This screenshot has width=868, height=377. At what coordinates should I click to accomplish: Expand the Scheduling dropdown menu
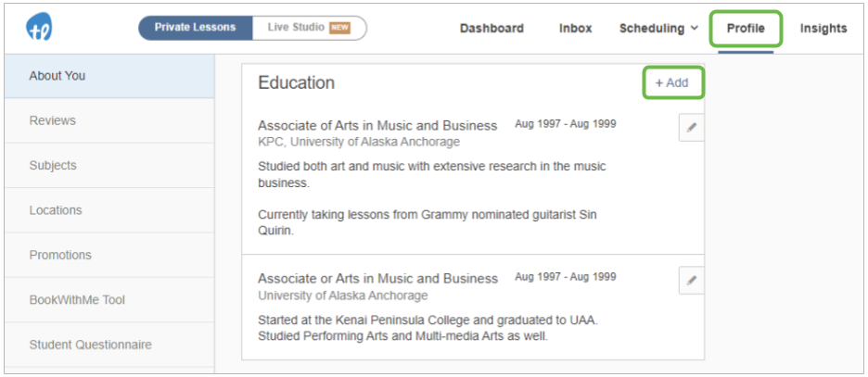[x=658, y=28]
